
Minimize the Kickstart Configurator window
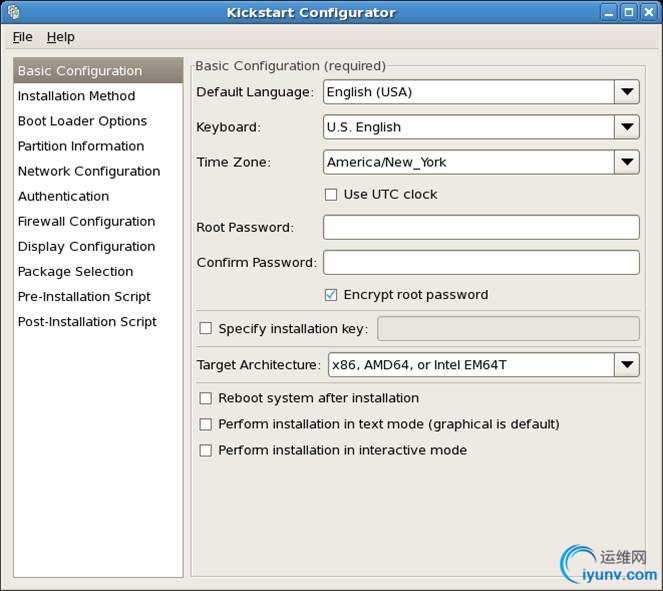tap(609, 12)
